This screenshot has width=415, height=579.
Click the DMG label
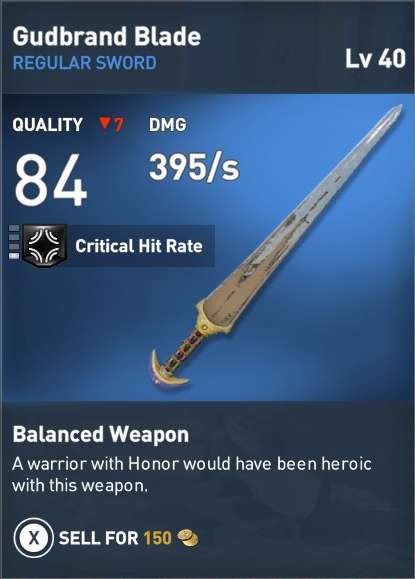(x=168, y=124)
